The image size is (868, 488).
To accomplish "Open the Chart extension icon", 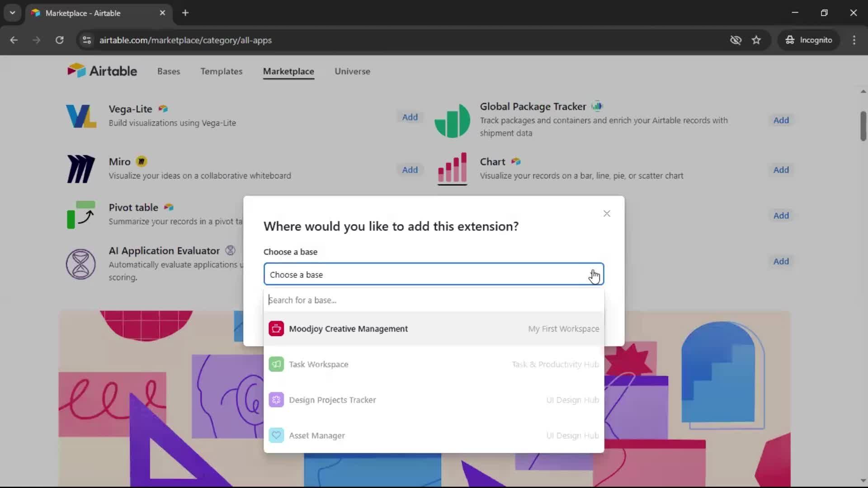I will pos(452,169).
